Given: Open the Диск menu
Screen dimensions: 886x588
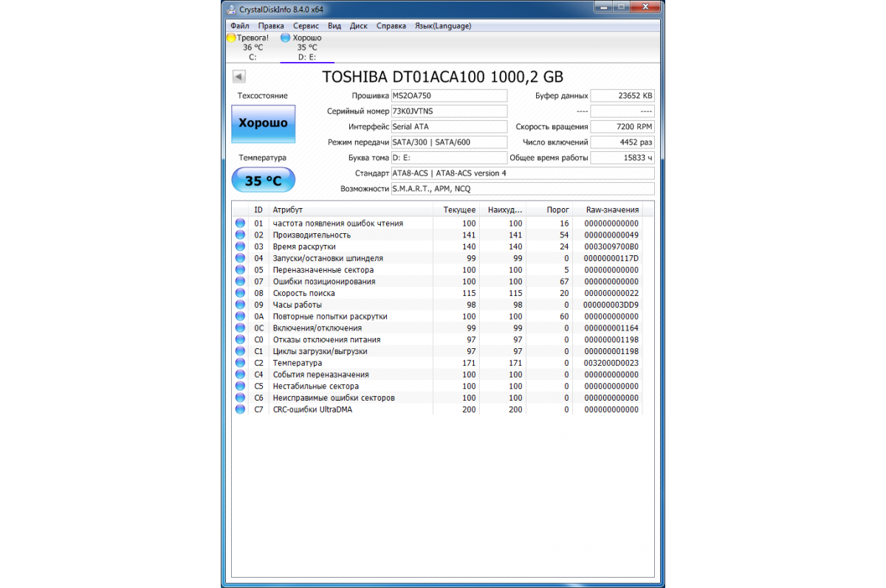Looking at the screenshot, I should pyautogui.click(x=359, y=26).
